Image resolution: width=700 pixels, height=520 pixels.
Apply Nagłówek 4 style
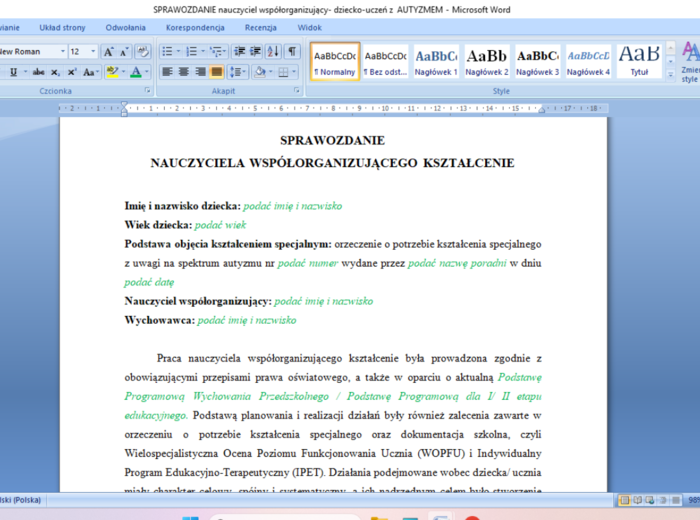[x=588, y=62]
